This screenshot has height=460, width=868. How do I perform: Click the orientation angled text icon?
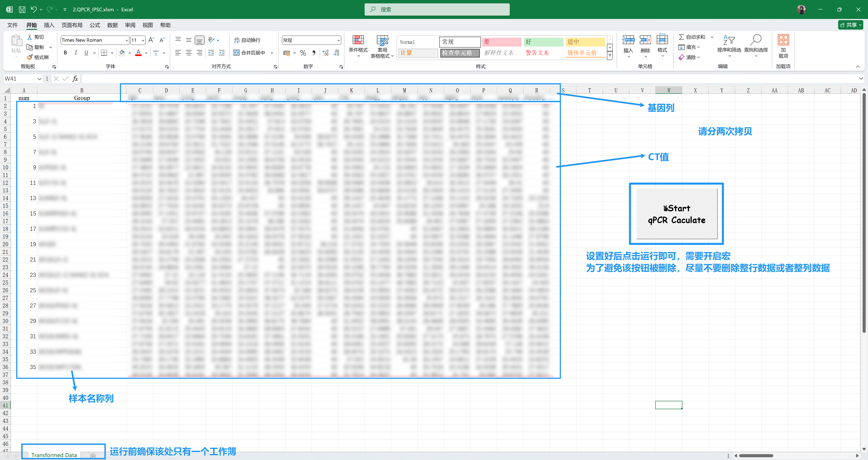click(x=211, y=40)
